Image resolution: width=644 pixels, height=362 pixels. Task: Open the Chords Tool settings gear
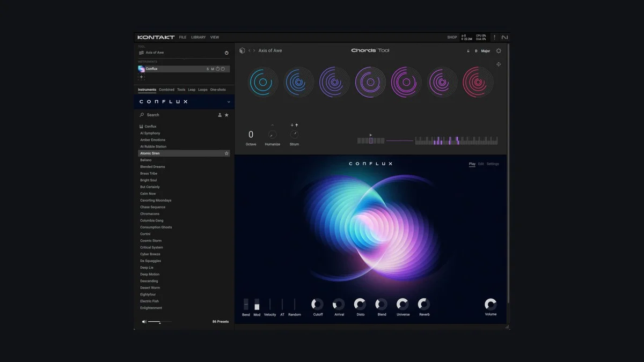pos(499,51)
